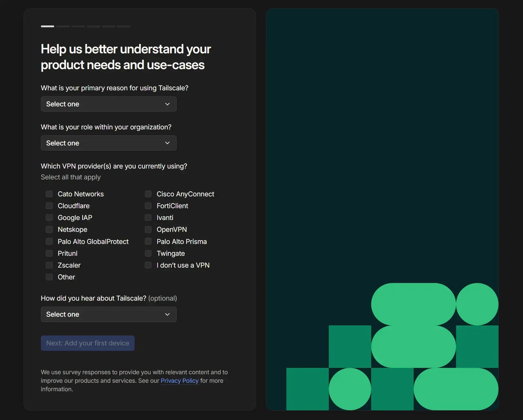The width and height of the screenshot is (523, 420).
Task: Check the Palo Alto Prisma option
Action: point(148,242)
